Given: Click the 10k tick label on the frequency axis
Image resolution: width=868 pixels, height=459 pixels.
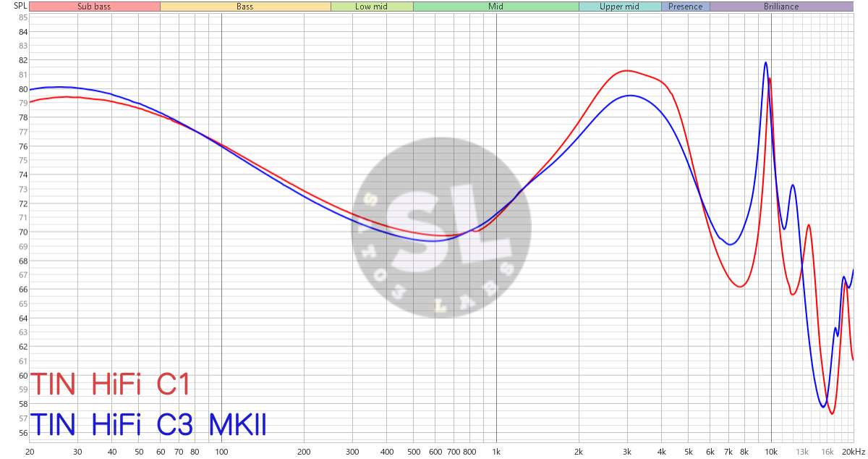Looking at the screenshot, I should 771,451.
